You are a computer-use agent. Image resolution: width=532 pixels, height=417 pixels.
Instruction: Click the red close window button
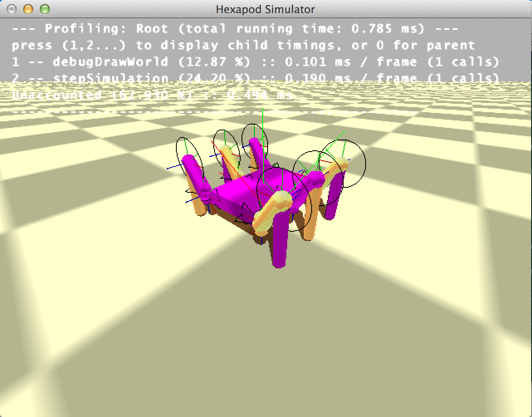point(12,9)
